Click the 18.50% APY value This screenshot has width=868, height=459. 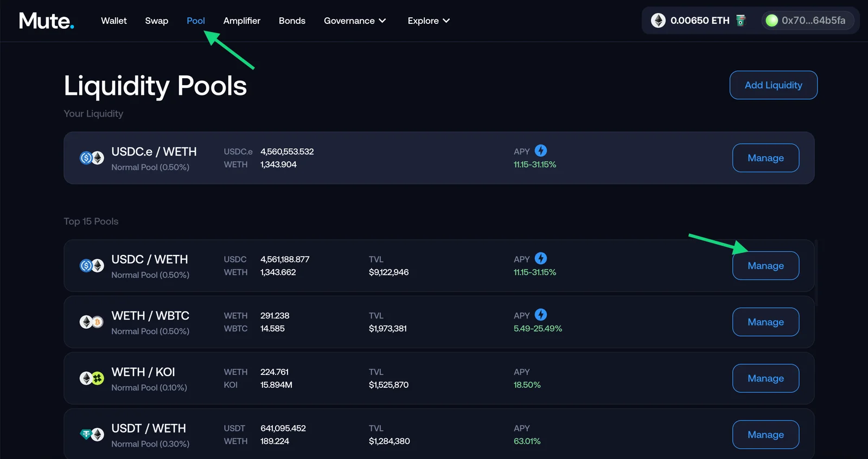pyautogui.click(x=527, y=385)
